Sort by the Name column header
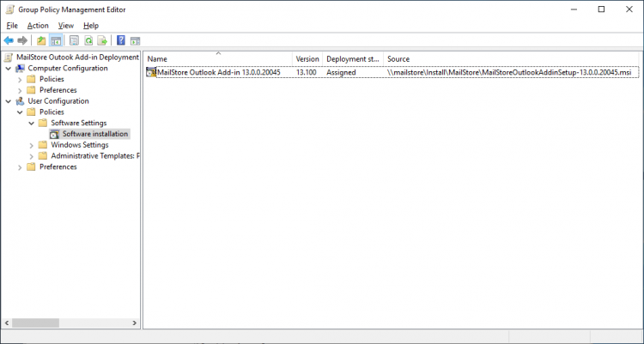The height and width of the screenshot is (344, 644). [218, 58]
